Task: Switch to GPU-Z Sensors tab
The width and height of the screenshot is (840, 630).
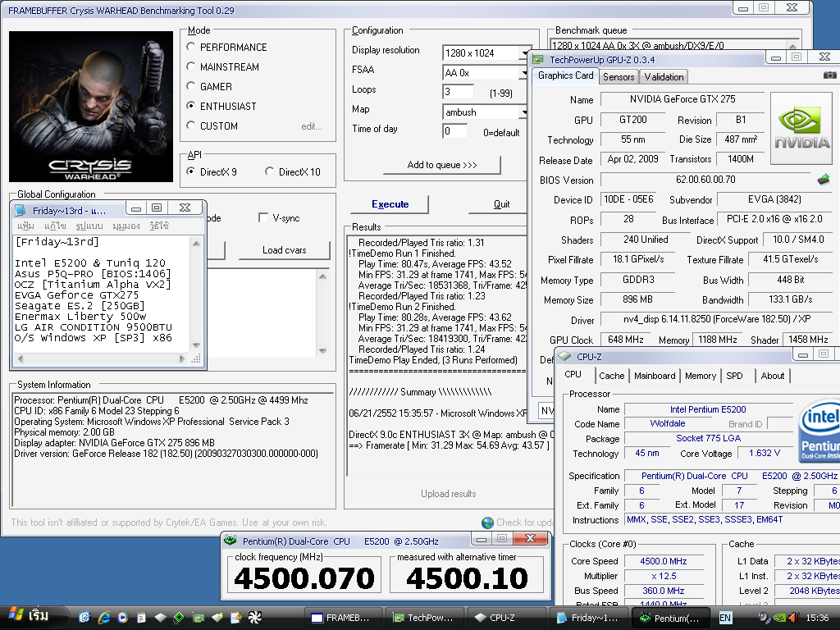Action: (619, 76)
